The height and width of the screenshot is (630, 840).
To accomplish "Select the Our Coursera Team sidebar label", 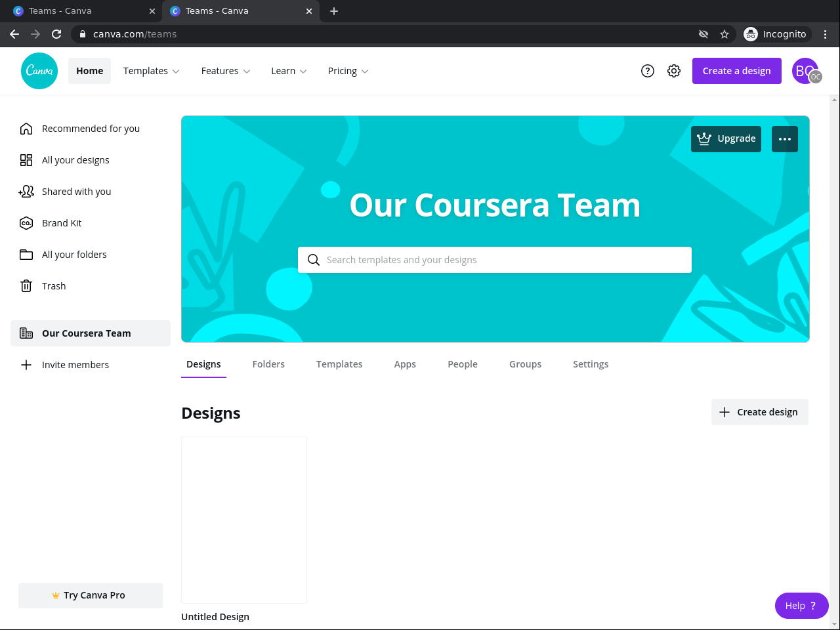I will tap(87, 333).
